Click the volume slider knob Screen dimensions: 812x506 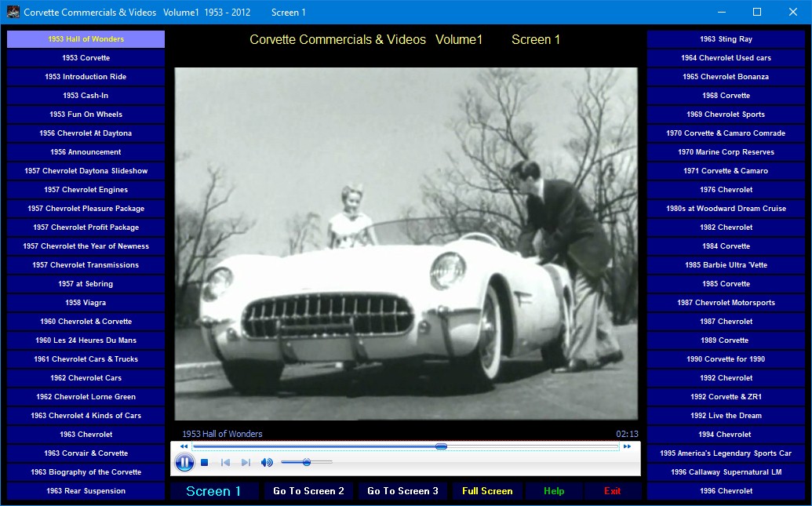pos(307,462)
